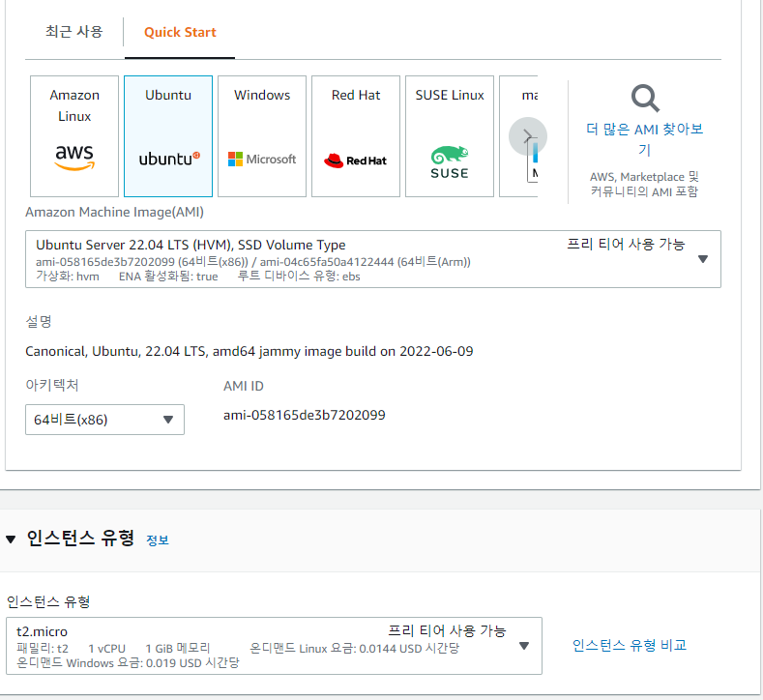Choose the Windows Microsoft AMI card

[262, 136]
